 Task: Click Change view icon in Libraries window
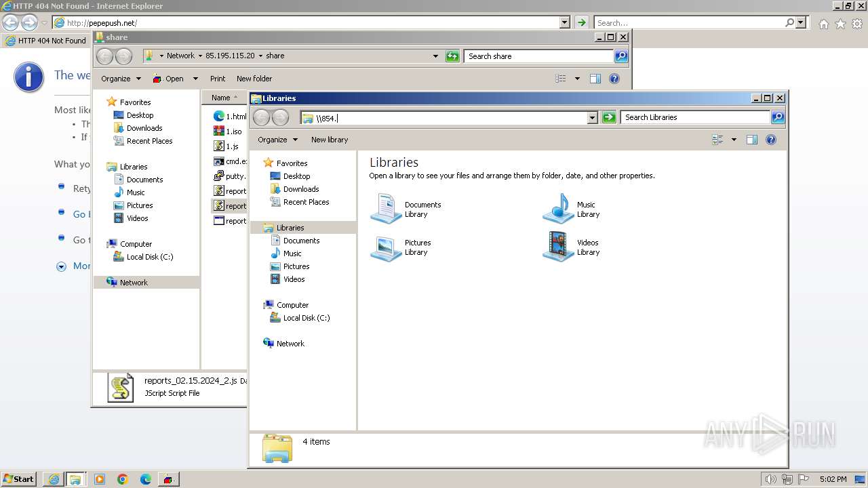point(717,140)
